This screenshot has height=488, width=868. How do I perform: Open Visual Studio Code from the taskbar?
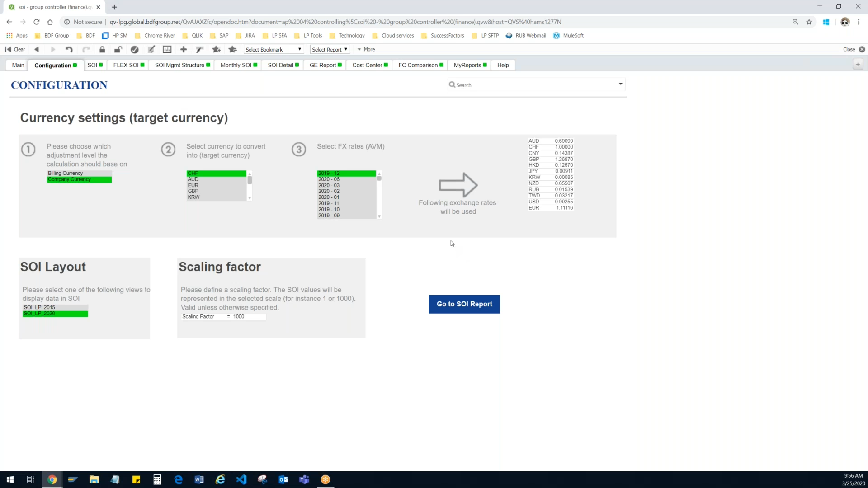(241, 479)
